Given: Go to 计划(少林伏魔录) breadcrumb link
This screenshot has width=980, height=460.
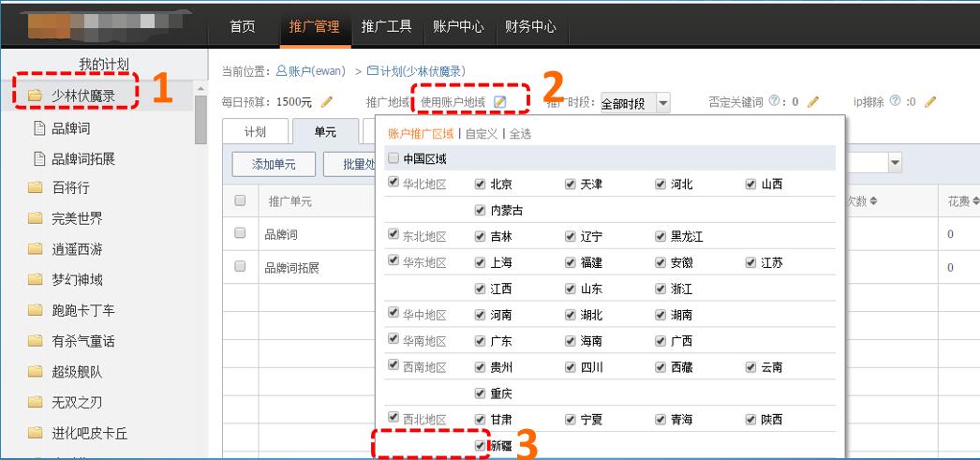Looking at the screenshot, I should (x=416, y=71).
